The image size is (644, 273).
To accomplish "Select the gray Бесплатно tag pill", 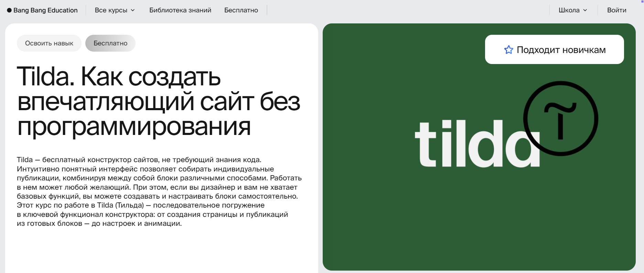I will click(110, 43).
